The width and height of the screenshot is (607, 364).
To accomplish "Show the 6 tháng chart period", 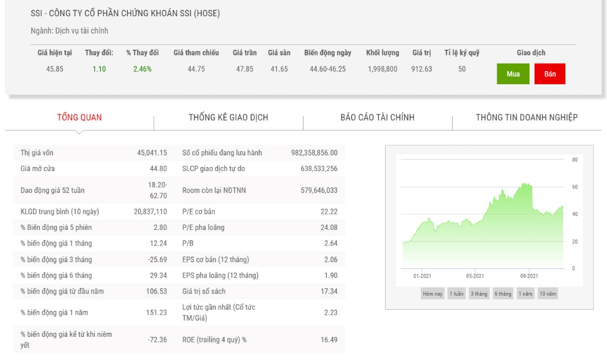I will click(503, 294).
